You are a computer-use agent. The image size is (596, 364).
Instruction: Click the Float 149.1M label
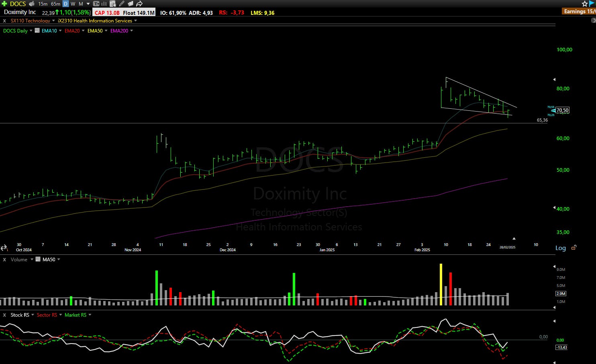point(139,13)
